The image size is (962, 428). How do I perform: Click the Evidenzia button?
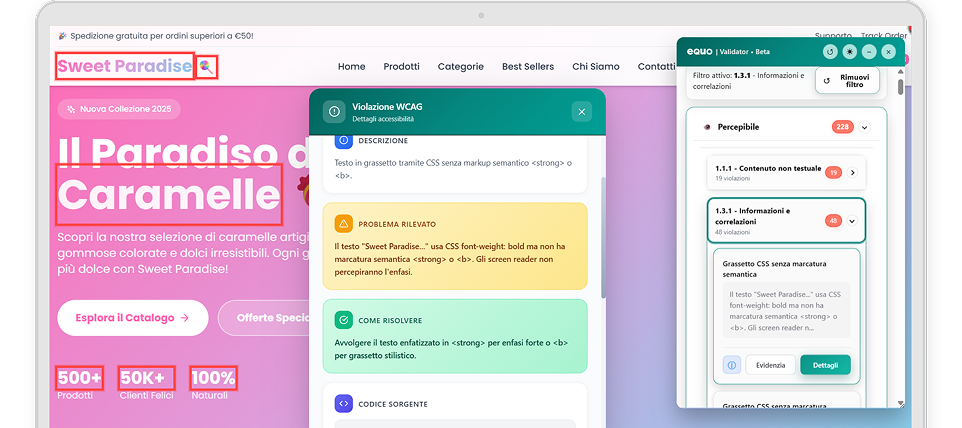coord(770,365)
